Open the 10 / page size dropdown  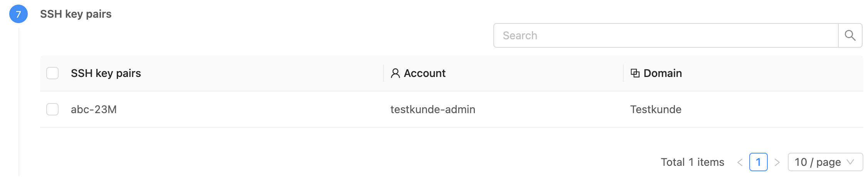817,162
